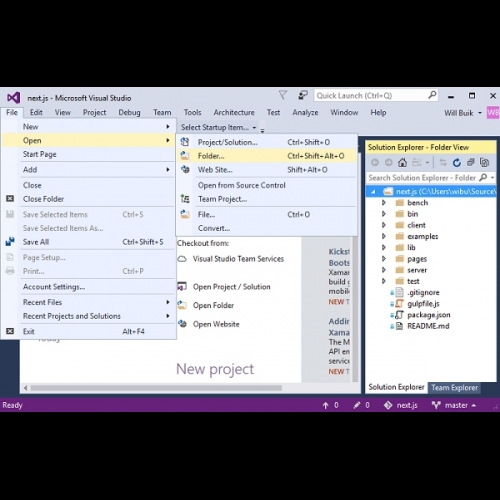Click Sync with Active Document icon
Viewport: 500px width, 500px height.
(x=443, y=162)
